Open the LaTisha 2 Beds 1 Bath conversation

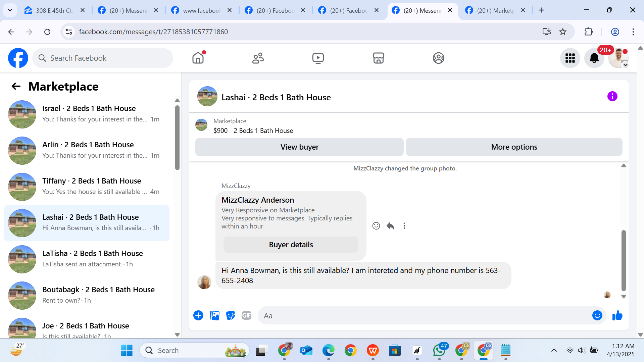tap(87, 259)
